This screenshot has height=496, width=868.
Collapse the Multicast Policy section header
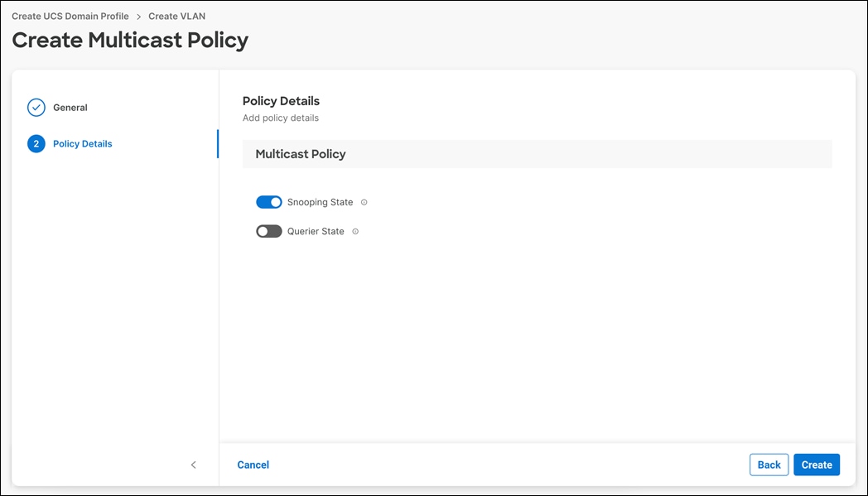[x=536, y=154]
